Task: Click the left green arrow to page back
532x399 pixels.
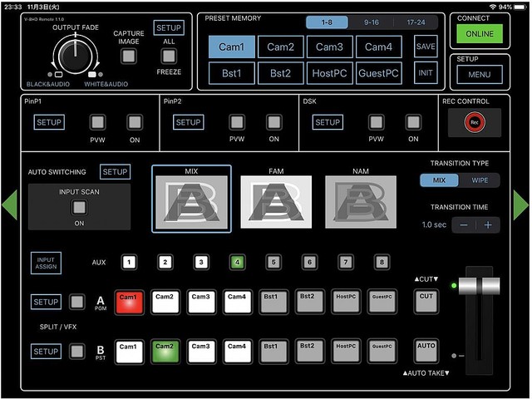Action: [9, 204]
